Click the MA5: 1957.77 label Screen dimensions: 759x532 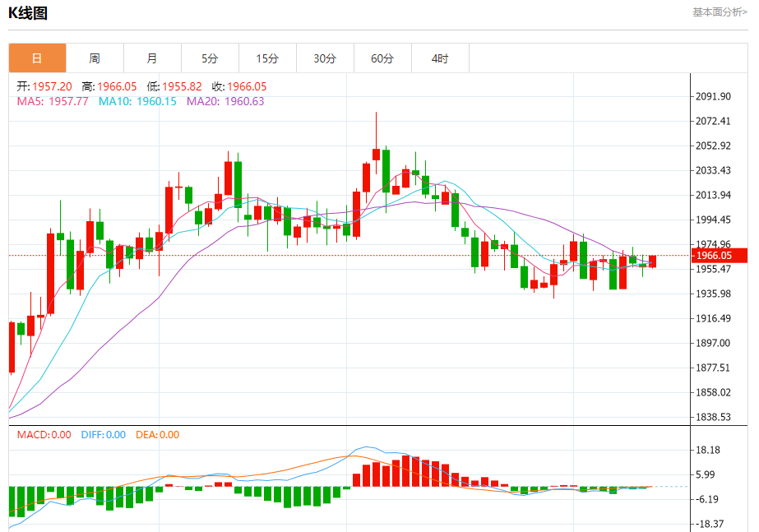click(53, 101)
